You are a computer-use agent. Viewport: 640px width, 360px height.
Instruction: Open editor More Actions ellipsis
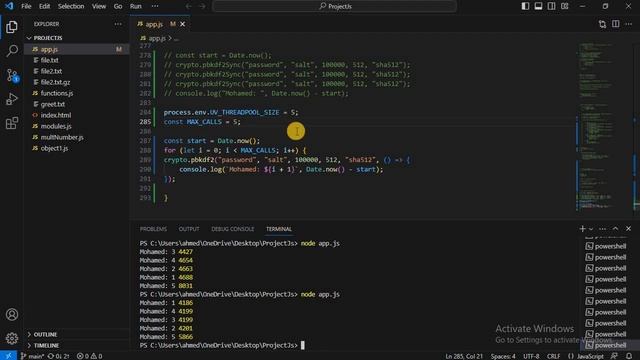[629, 24]
